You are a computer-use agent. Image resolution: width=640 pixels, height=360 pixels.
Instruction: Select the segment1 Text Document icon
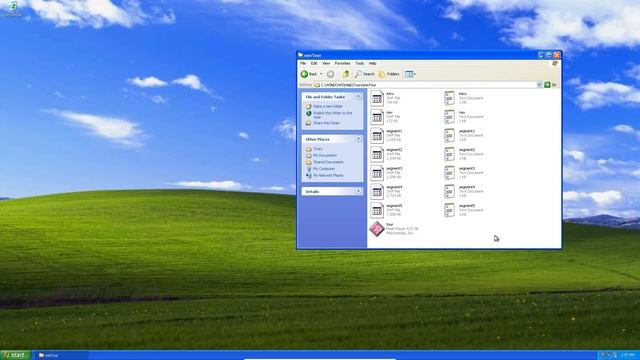(449, 136)
